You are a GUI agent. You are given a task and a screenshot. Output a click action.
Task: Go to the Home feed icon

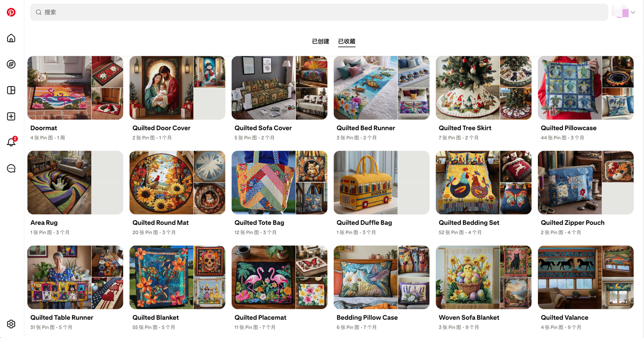tap(11, 38)
